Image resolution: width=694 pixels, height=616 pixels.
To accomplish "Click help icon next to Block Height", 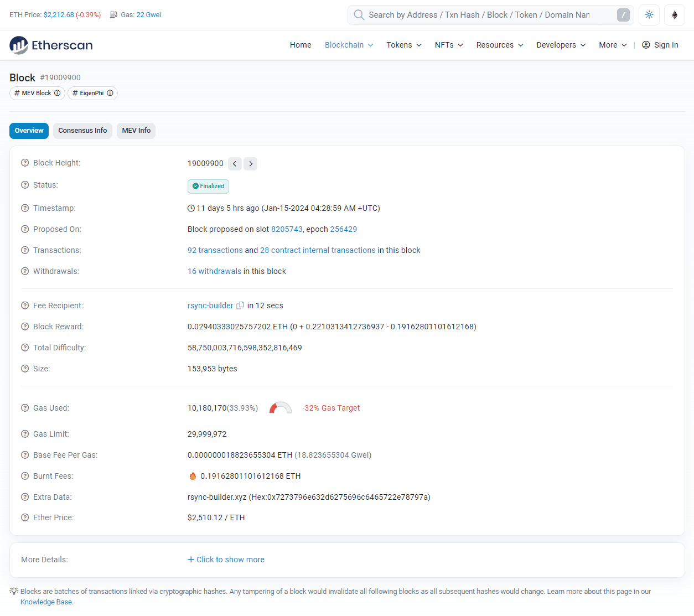I will [25, 163].
